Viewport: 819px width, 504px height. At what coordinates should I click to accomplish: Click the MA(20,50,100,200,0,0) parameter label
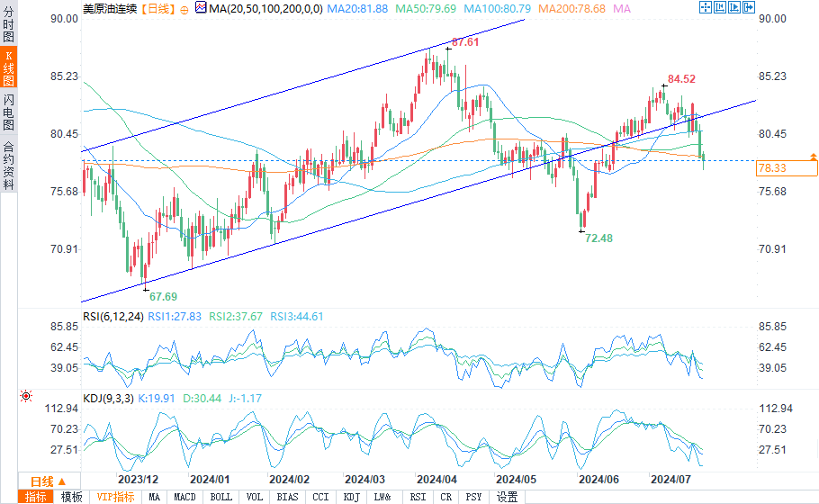pyautogui.click(x=265, y=8)
